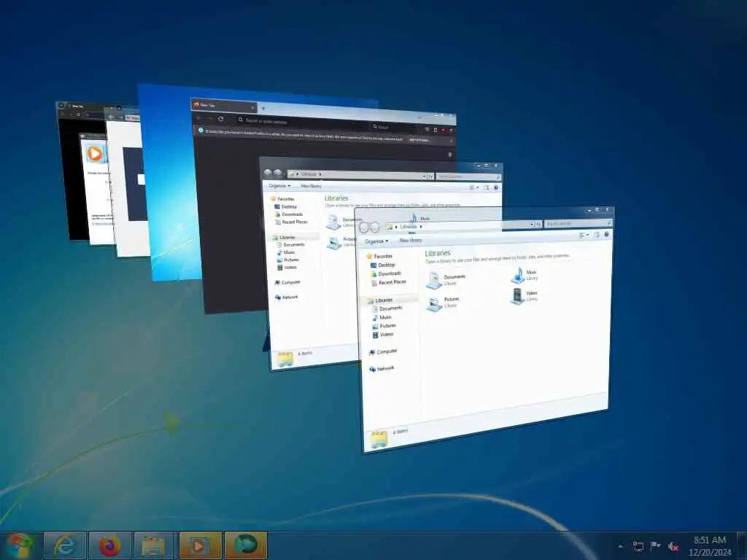This screenshot has width=747, height=560.
Task: Open Organize menu in front Libraries window
Action: coord(376,241)
